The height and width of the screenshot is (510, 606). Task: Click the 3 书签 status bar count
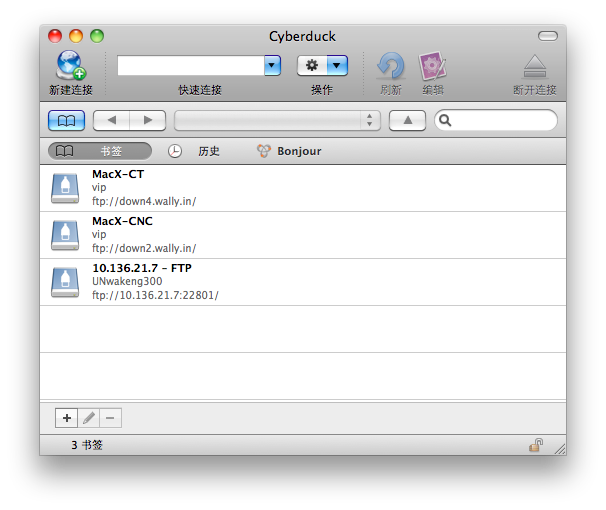(x=87, y=445)
